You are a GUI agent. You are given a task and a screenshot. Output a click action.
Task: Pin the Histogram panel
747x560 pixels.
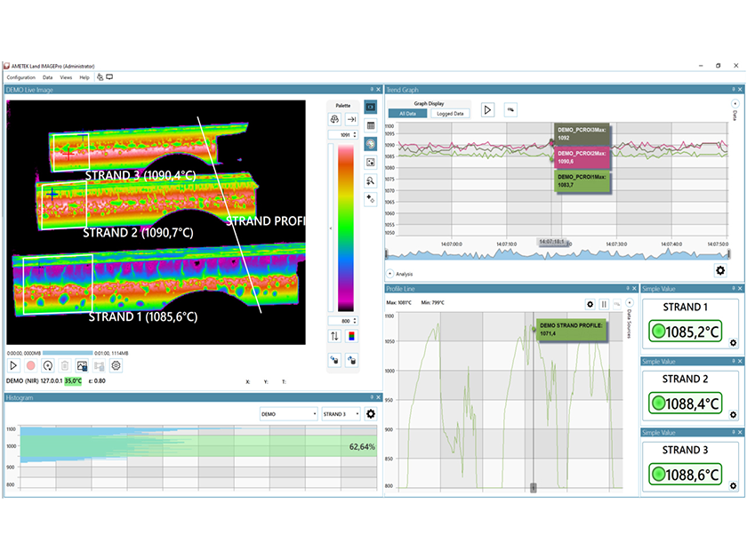372,397
